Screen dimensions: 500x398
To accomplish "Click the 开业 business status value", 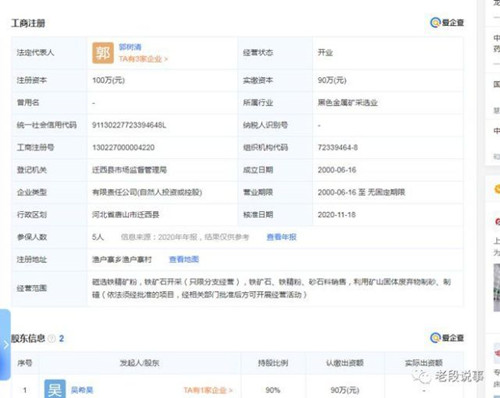I will (325, 53).
